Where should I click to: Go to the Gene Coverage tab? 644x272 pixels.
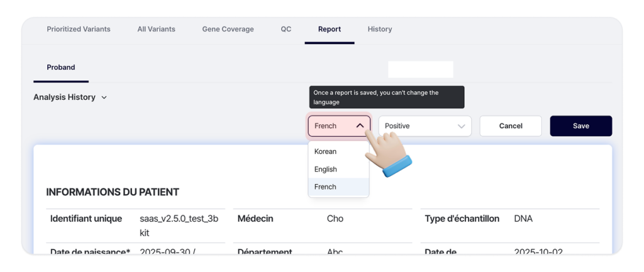[228, 29]
